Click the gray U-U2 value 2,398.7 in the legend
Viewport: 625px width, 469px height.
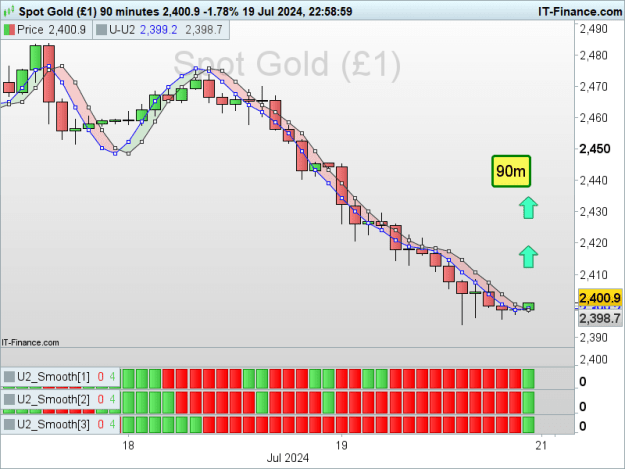[204, 30]
